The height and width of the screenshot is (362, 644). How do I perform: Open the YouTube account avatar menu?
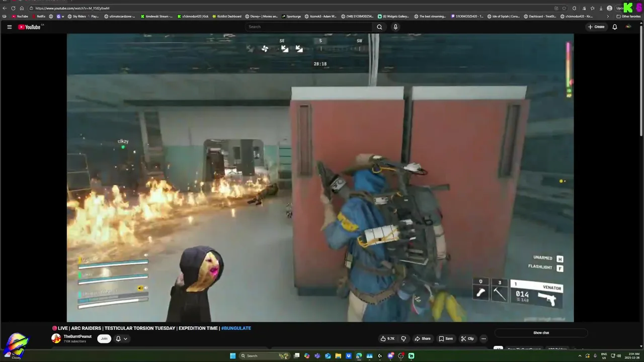[x=628, y=27]
